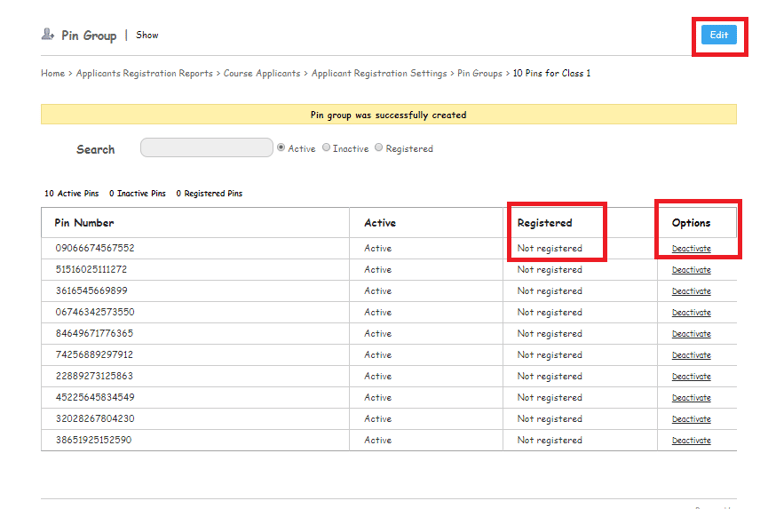Deactivate pin 84649671776365
Screen dimensions: 768x509
pyautogui.click(x=691, y=334)
